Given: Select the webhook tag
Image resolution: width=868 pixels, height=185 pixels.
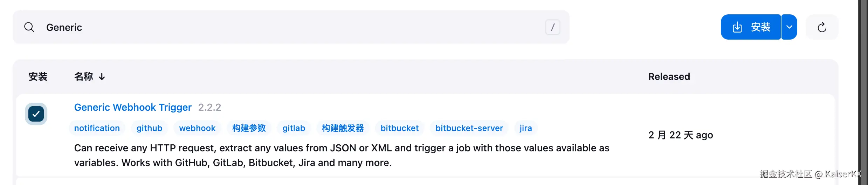Looking at the screenshot, I should tap(197, 128).
